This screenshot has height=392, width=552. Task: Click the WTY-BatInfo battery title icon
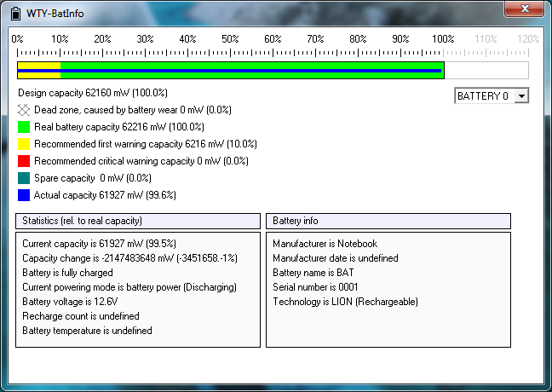(x=15, y=14)
